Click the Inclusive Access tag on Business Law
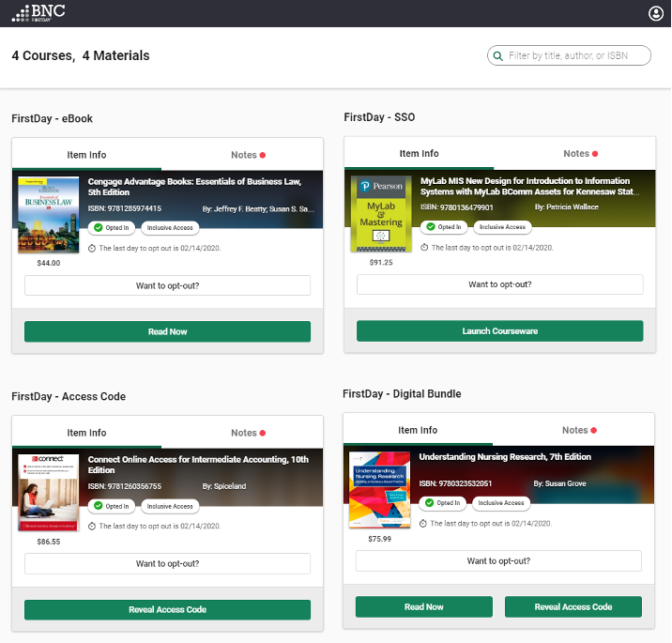The image size is (672, 643). coord(170,227)
